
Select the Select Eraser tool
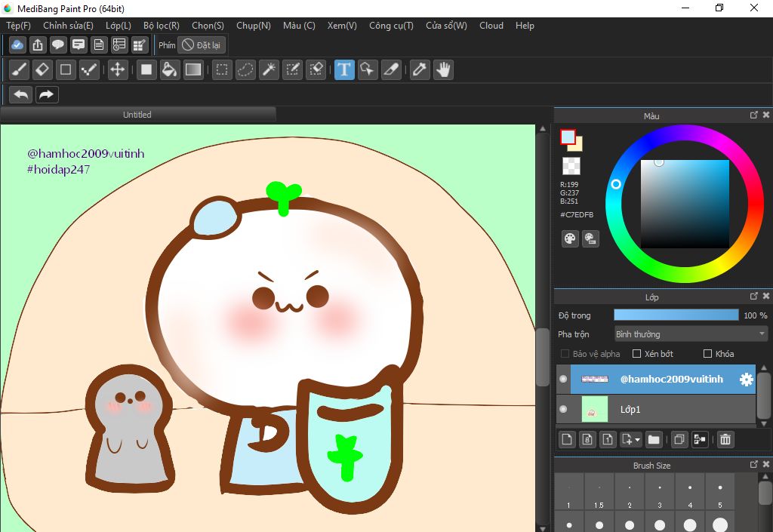tap(316, 70)
